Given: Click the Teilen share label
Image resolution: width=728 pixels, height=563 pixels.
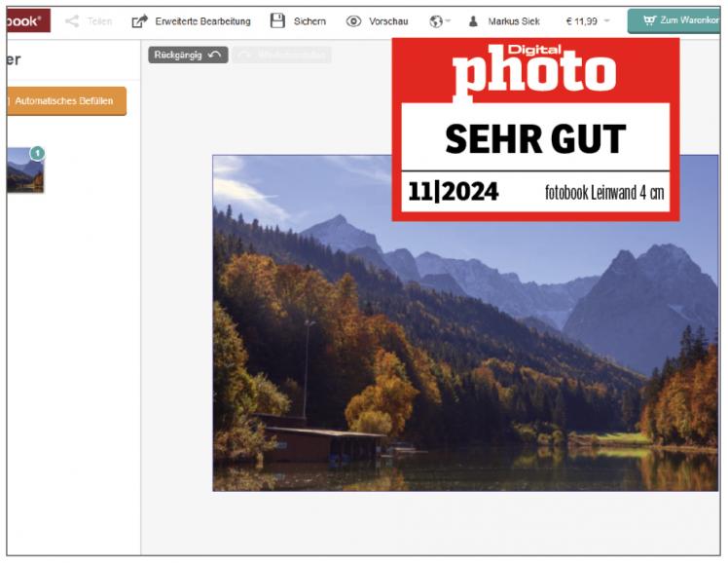Looking at the screenshot, I should (x=99, y=21).
